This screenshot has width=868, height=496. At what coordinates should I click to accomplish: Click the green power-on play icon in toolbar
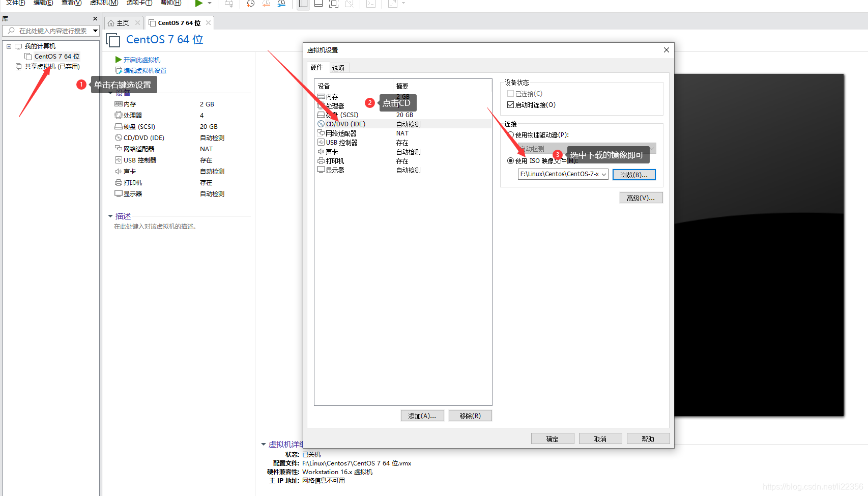click(199, 3)
